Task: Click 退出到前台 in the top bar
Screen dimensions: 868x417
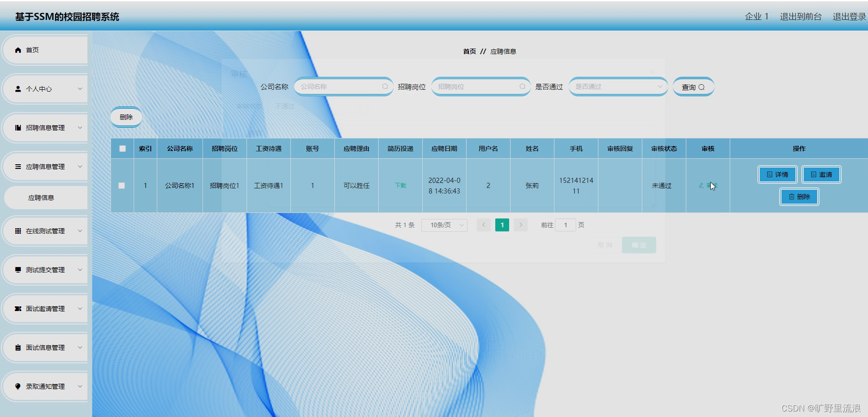Action: pos(801,16)
